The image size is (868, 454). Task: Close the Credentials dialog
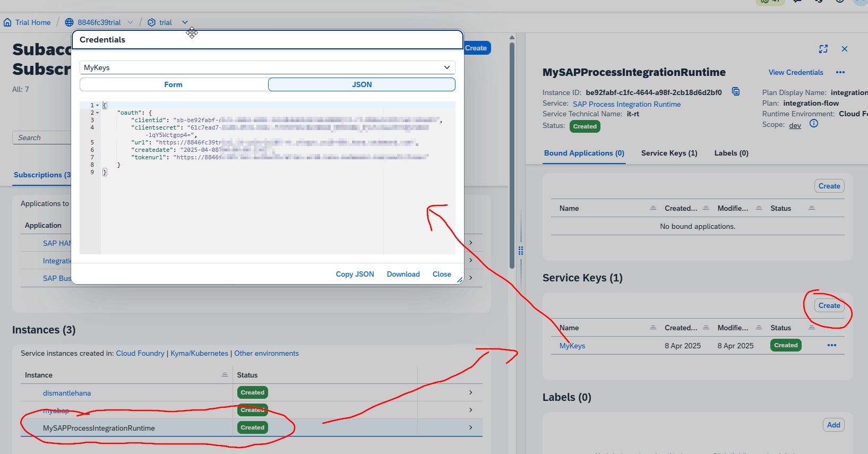442,274
